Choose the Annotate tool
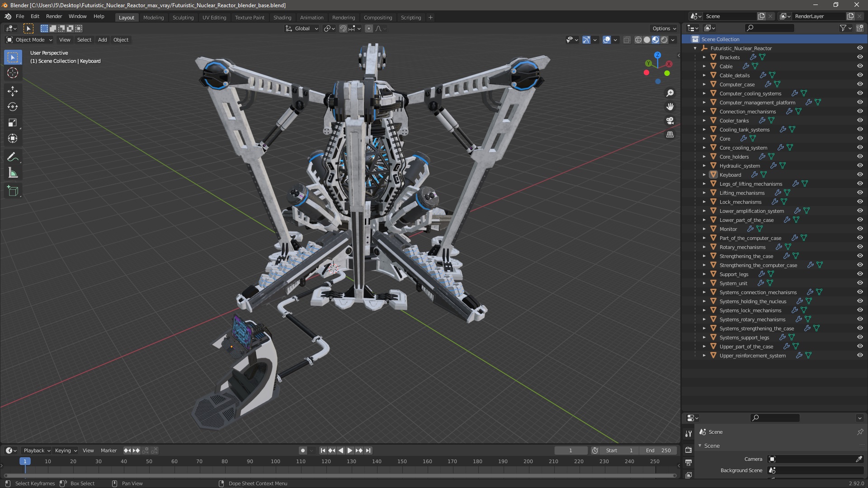 click(13, 157)
